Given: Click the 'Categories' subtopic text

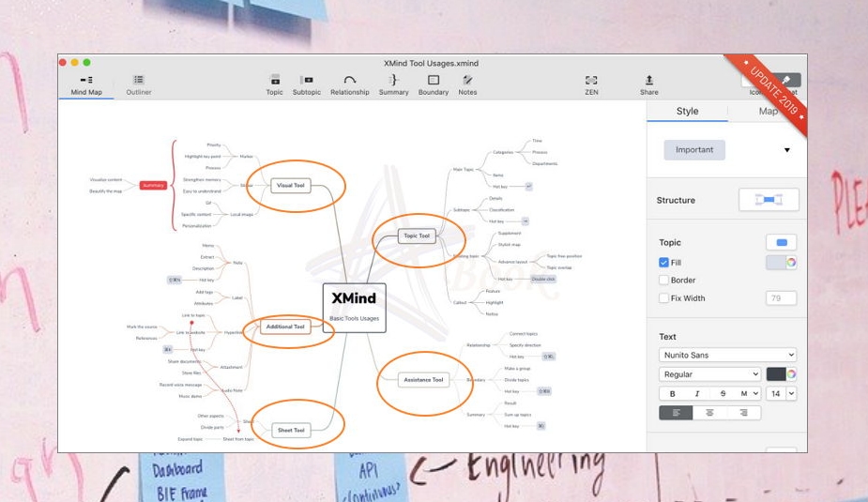Looking at the screenshot, I should coord(503,152).
